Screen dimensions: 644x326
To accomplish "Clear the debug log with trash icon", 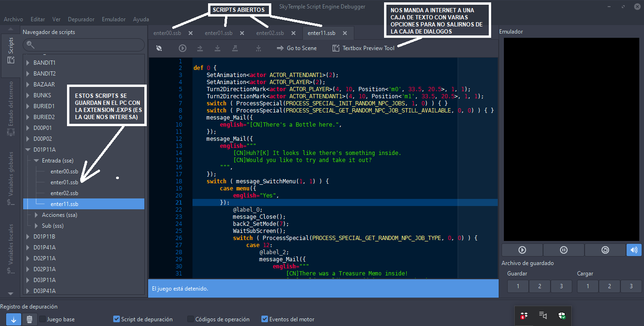I will point(29,320).
